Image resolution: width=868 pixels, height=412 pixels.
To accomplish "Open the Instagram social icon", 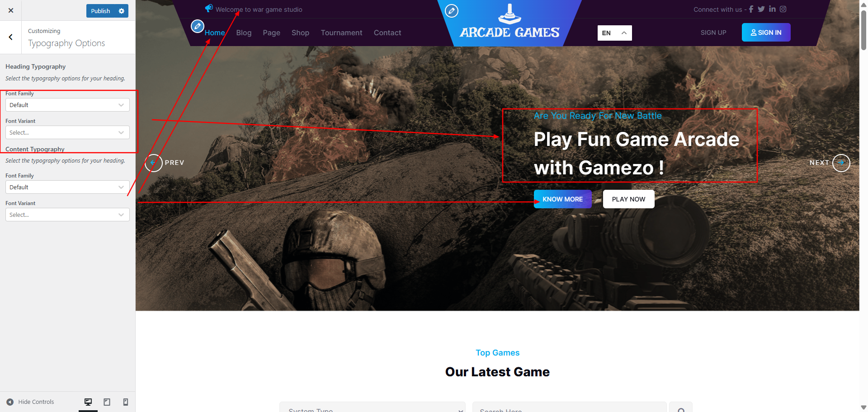I will tap(783, 9).
